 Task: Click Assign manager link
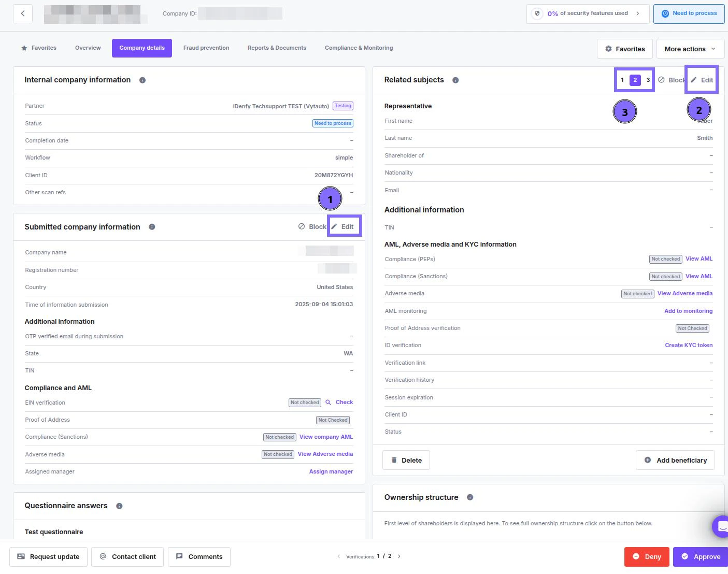point(331,472)
